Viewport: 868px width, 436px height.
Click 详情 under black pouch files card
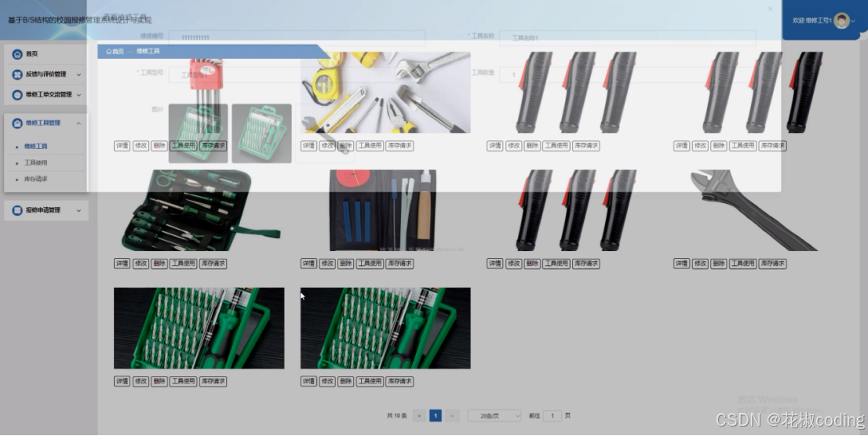[308, 264]
